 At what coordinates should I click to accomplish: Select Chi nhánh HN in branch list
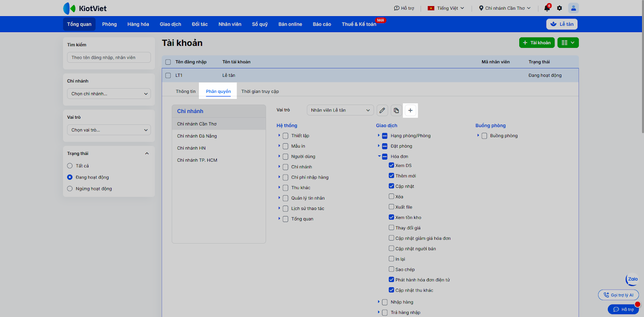[219, 148]
